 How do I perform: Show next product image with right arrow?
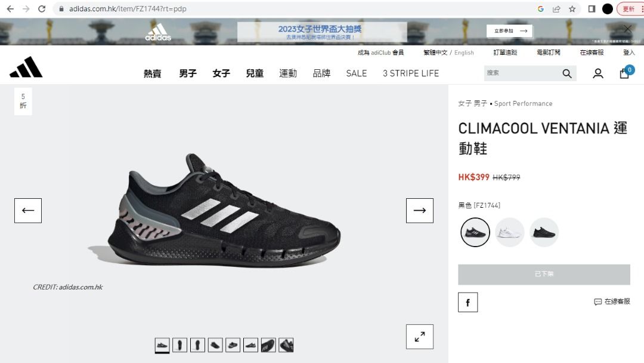(x=420, y=211)
